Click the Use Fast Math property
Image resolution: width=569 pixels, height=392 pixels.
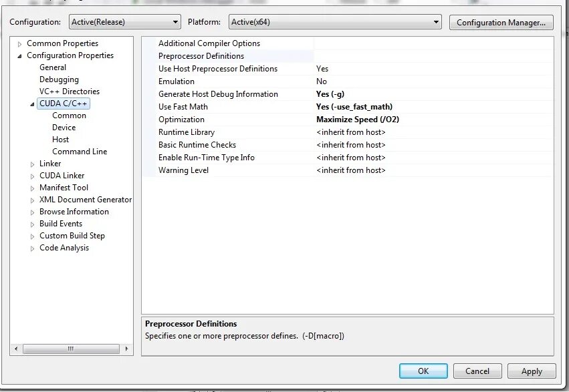(x=183, y=107)
